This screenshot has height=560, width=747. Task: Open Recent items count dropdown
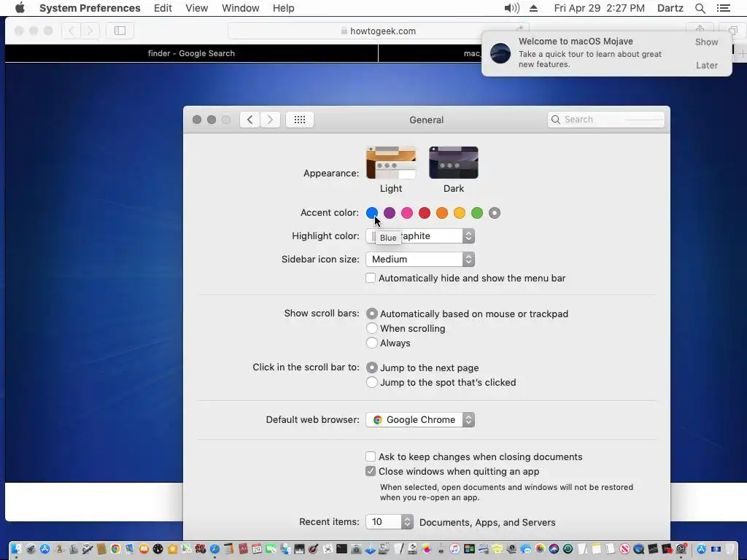click(390, 521)
